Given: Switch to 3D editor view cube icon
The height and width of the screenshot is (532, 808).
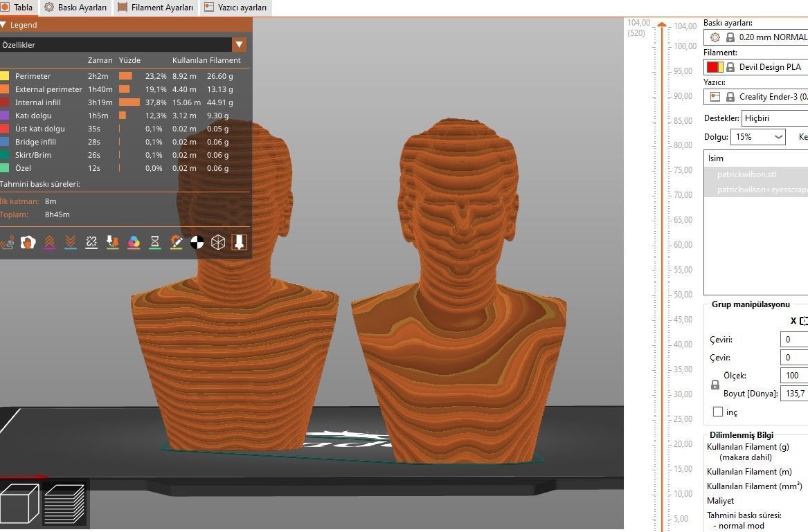Looking at the screenshot, I should tap(19, 503).
